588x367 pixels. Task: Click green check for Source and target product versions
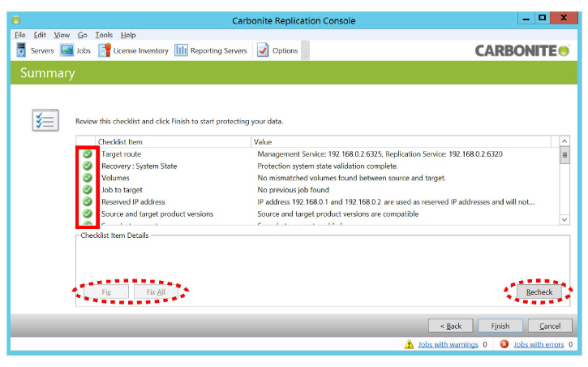[x=88, y=214]
